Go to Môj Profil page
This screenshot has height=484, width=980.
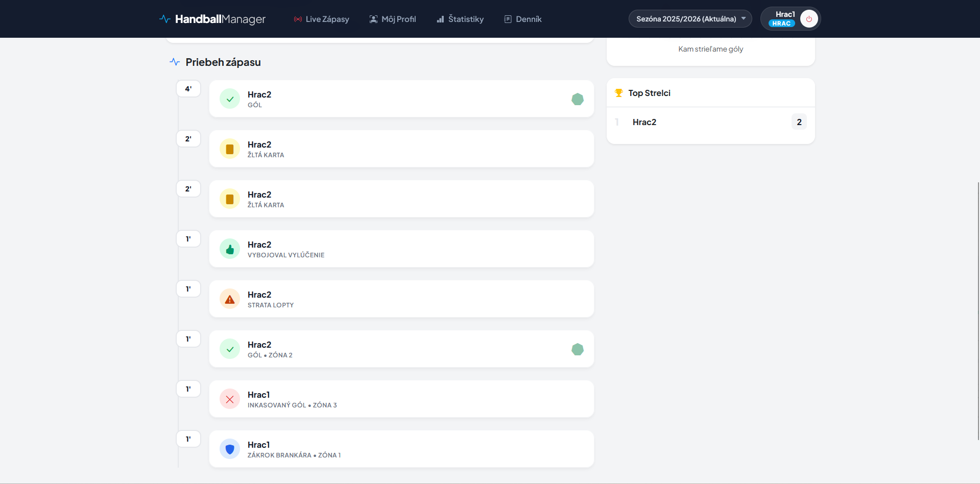coord(393,19)
